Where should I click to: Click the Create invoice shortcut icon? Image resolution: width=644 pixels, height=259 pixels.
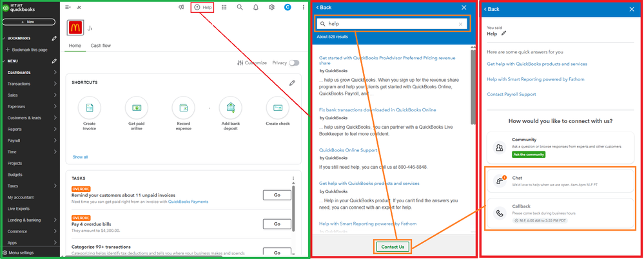click(x=89, y=108)
